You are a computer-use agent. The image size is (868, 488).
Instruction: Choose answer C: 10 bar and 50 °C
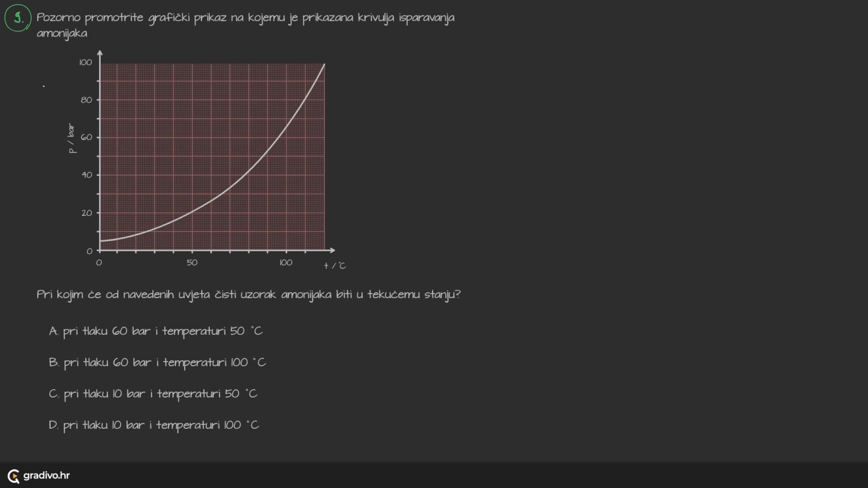(153, 394)
